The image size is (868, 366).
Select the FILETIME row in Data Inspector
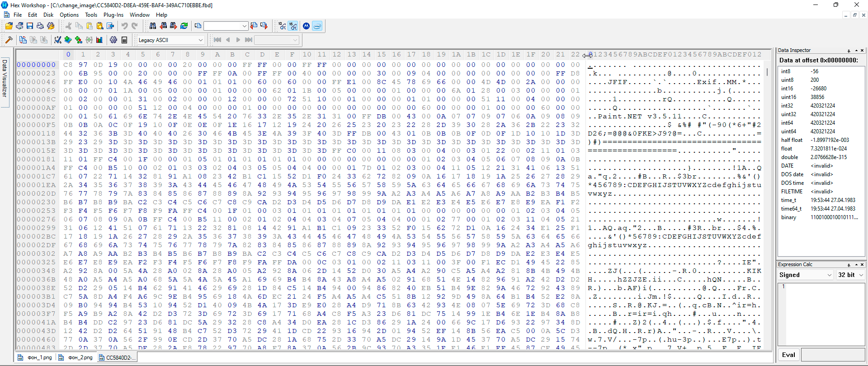coord(821,192)
